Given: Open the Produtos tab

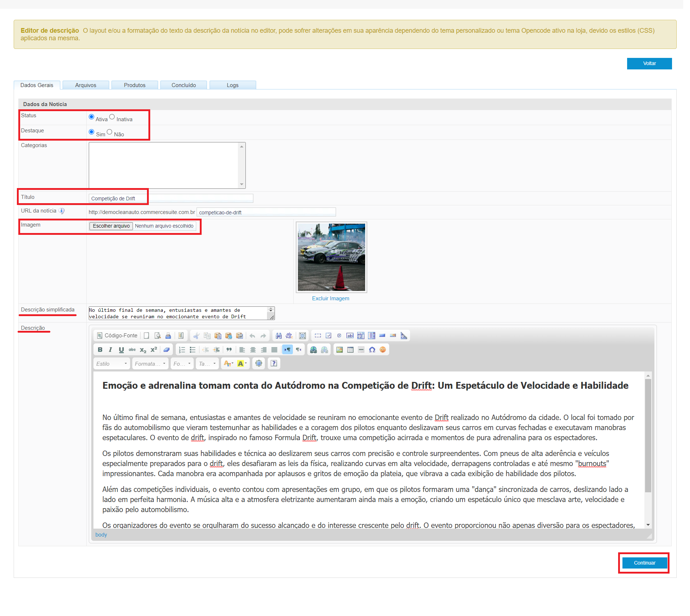Looking at the screenshot, I should [134, 85].
